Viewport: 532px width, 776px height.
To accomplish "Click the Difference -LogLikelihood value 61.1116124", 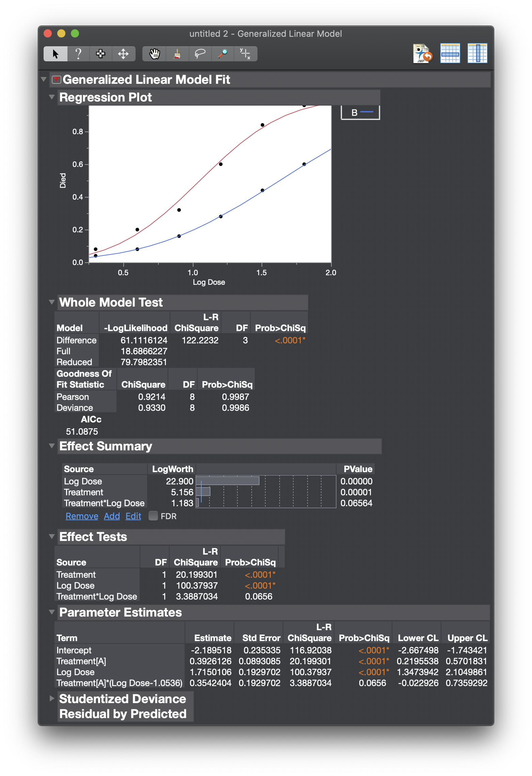I will 144,340.
